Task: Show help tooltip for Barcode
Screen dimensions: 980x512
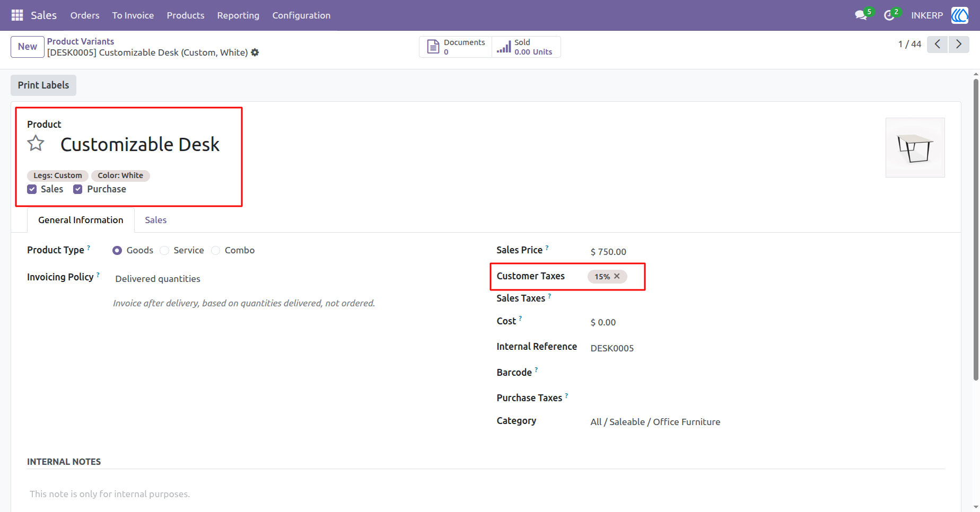Action: pos(536,370)
